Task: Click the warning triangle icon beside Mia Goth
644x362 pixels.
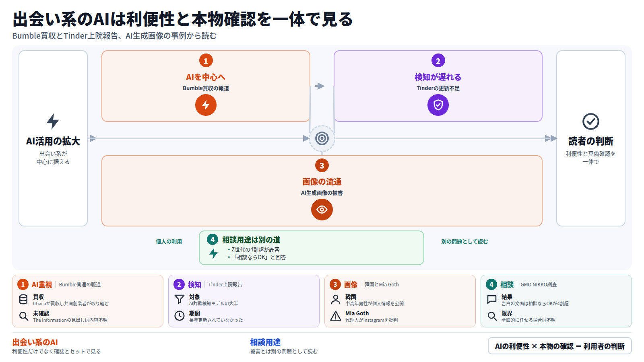Action: click(x=336, y=316)
